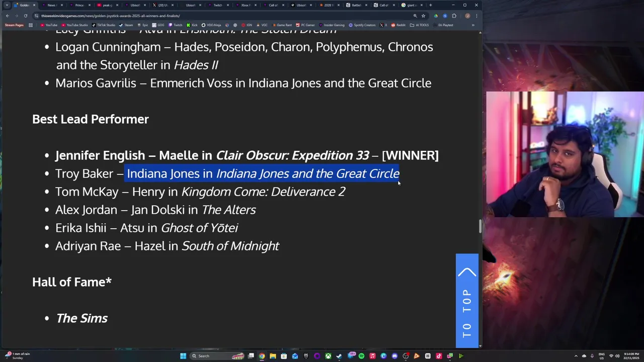Launch Microsoft Store from taskbar
644x362 pixels.
pyautogui.click(x=284, y=356)
